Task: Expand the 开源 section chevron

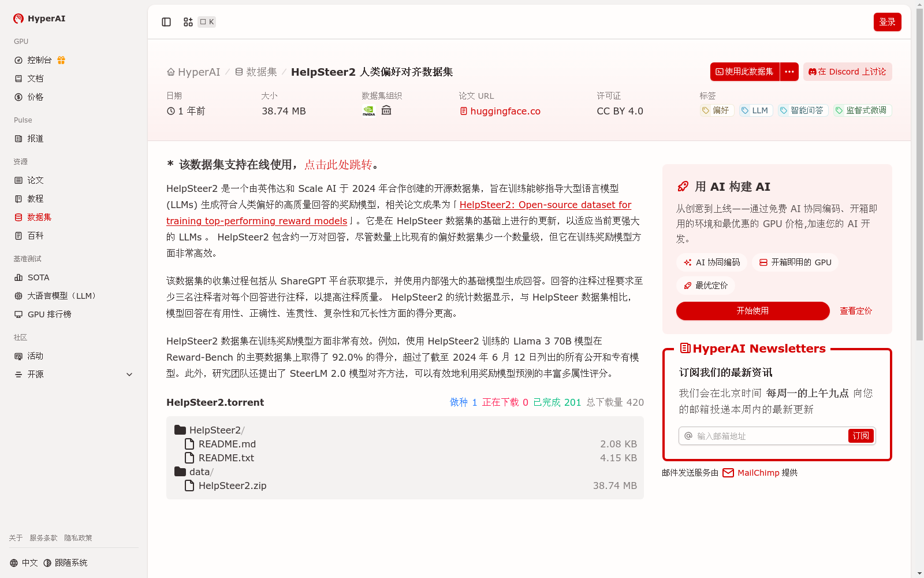Action: (129, 375)
